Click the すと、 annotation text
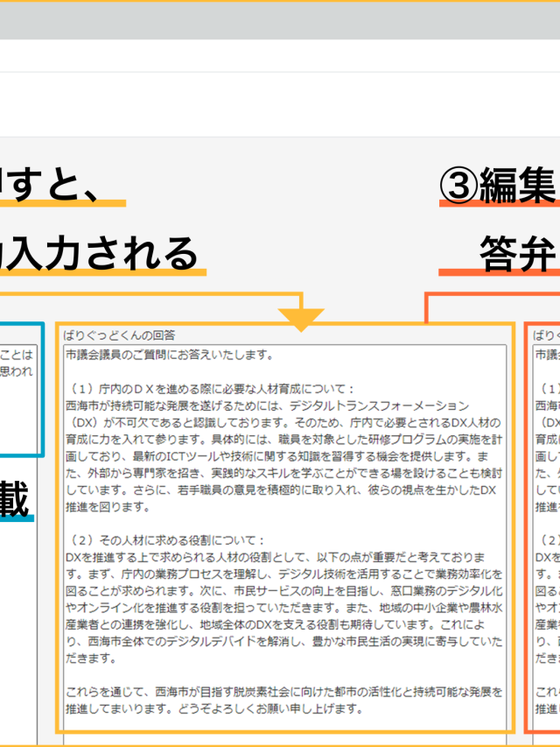 pyautogui.click(x=52, y=186)
